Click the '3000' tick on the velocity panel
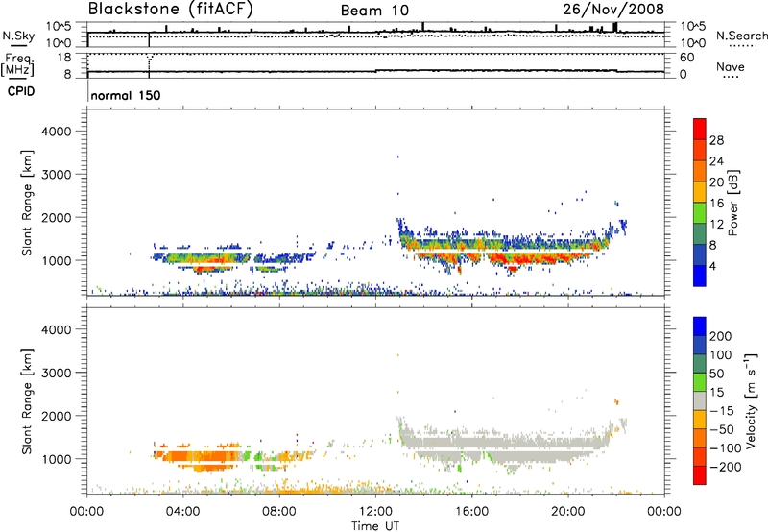Screen dimensions: 768x532 [x=56, y=373]
